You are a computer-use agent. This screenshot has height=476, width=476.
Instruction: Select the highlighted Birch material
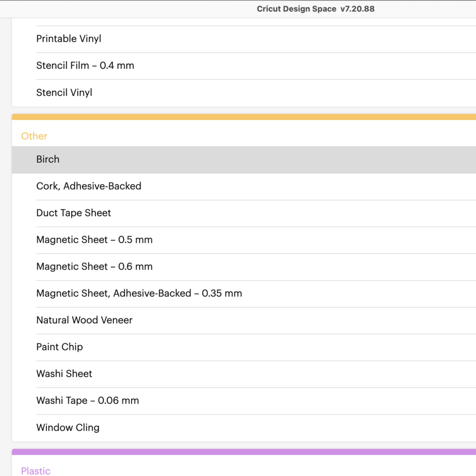[244, 160]
